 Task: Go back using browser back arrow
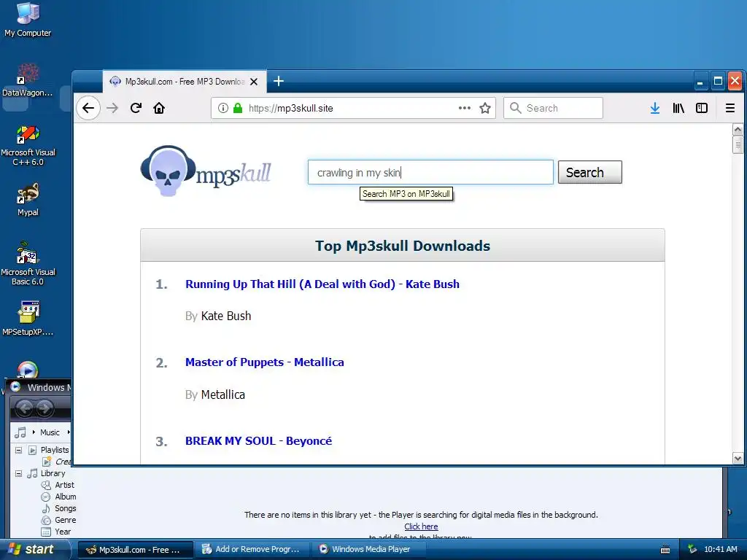[88, 108]
